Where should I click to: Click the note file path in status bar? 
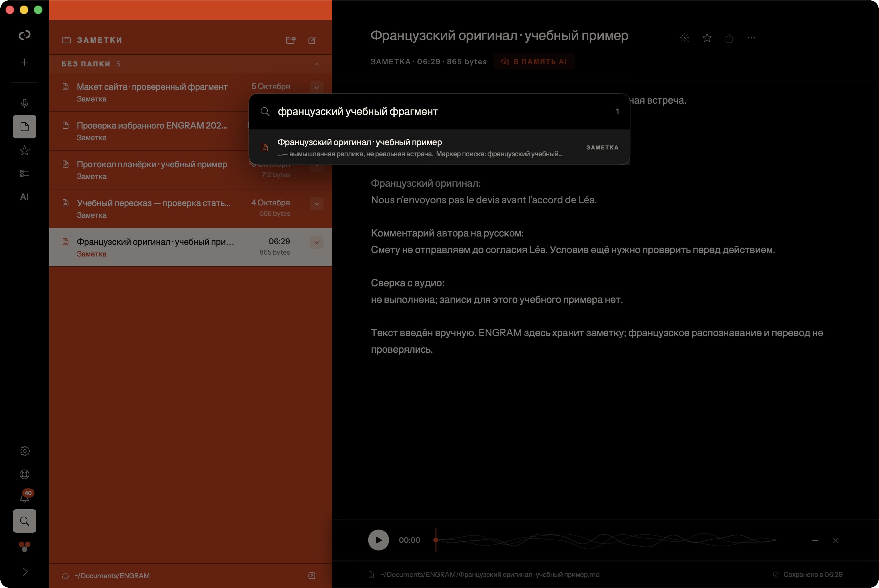(490, 574)
